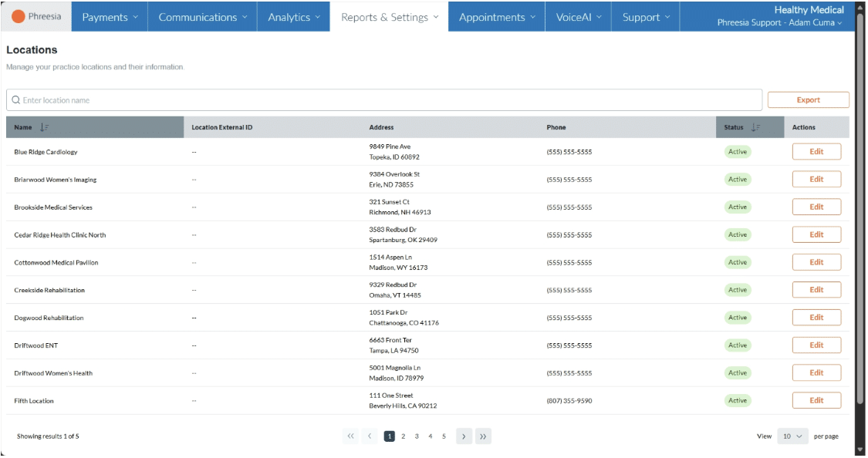Click the Phone column header
This screenshot has width=868, height=458.
[556, 127]
